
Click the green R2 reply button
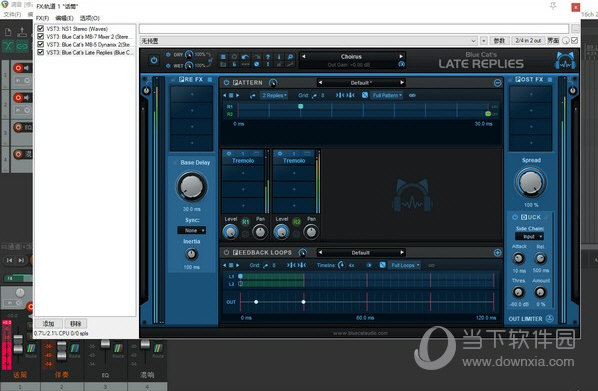(x=296, y=222)
